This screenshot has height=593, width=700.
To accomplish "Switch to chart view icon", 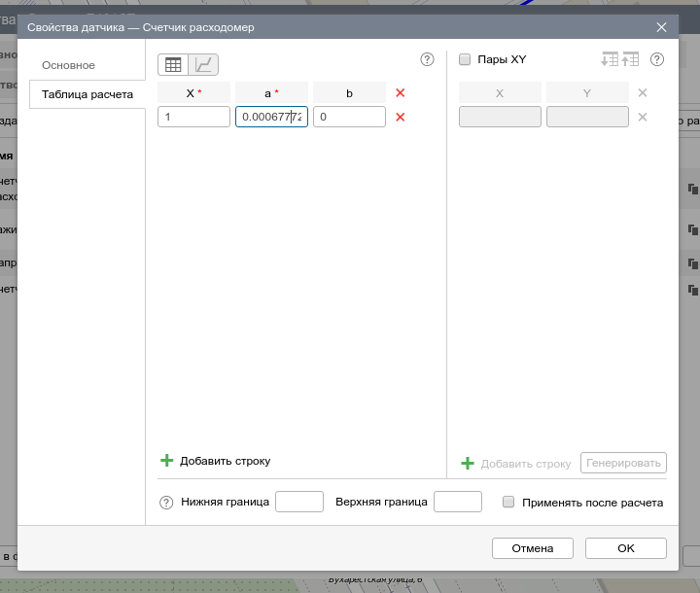I will click(204, 65).
